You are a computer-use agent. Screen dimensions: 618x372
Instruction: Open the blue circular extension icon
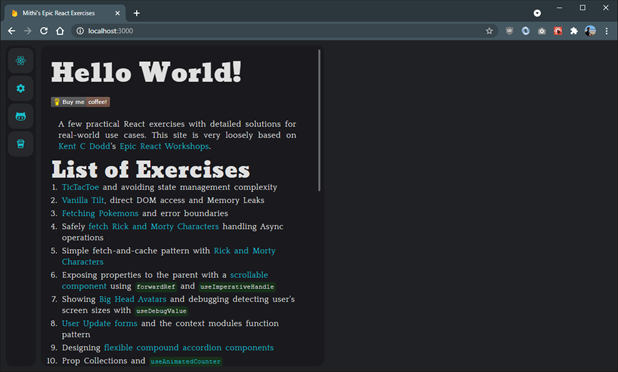pyautogui.click(x=526, y=31)
